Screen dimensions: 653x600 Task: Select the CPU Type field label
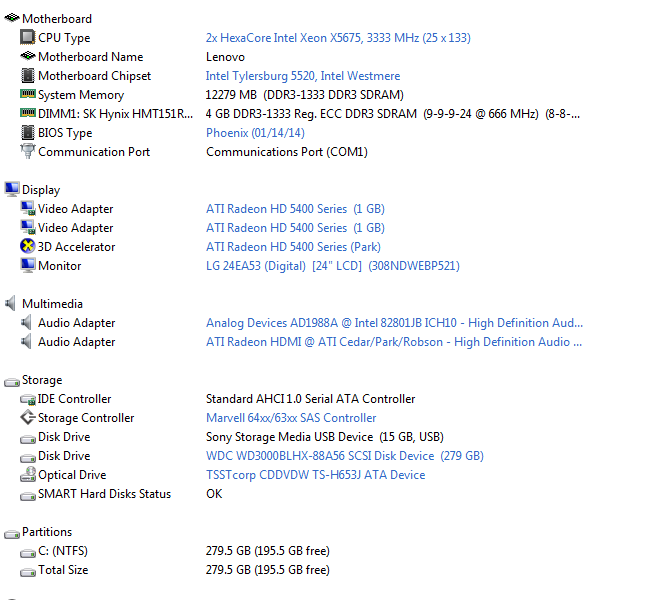click(x=64, y=38)
